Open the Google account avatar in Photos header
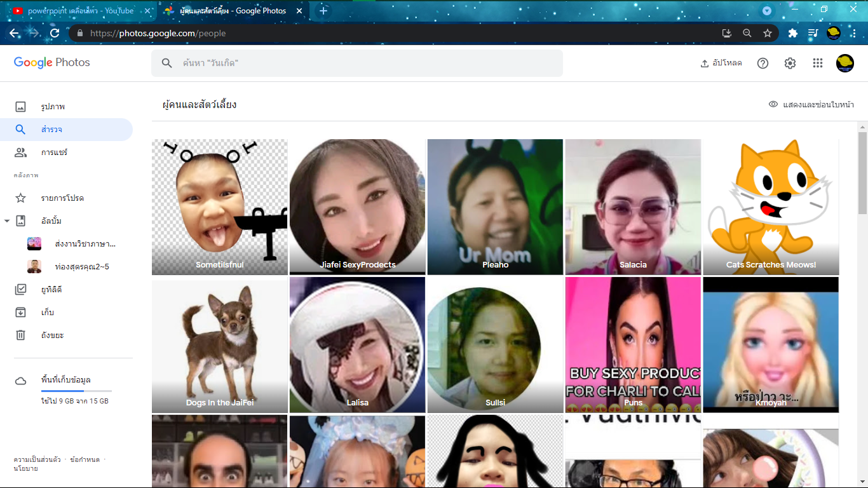 [845, 63]
